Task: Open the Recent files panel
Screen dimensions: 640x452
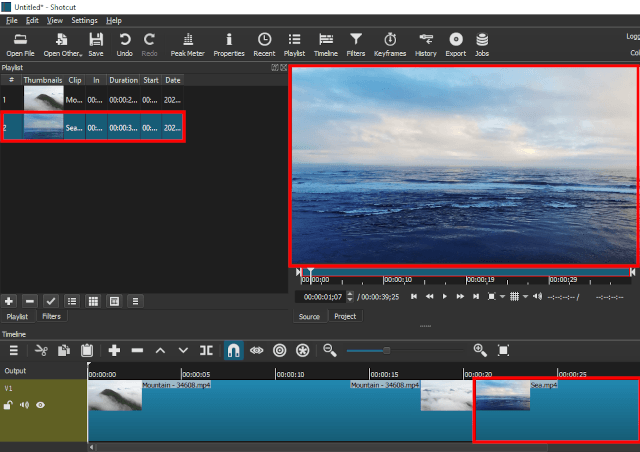Action: (x=264, y=45)
